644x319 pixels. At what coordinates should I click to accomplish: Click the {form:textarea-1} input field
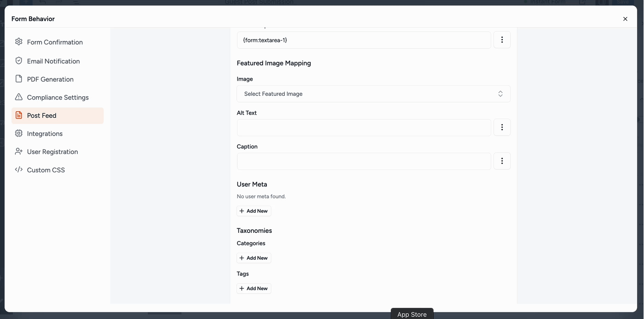(x=364, y=40)
